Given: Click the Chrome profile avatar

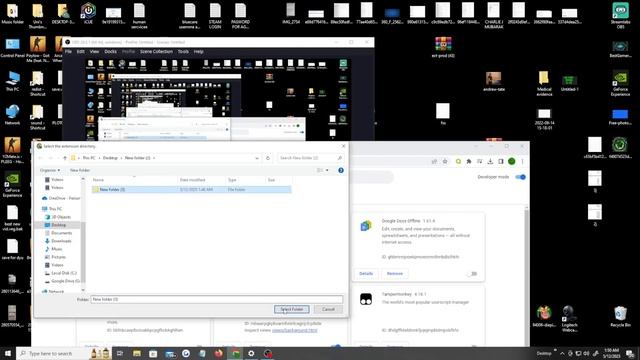Looking at the screenshot, I should (511, 162).
